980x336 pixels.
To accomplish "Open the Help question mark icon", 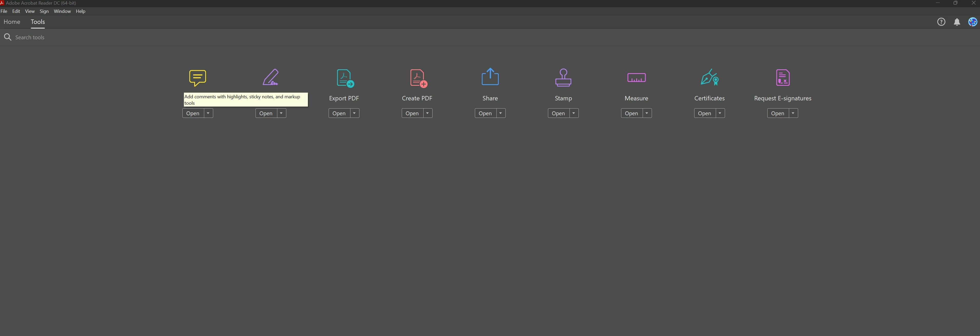I will pos(941,22).
